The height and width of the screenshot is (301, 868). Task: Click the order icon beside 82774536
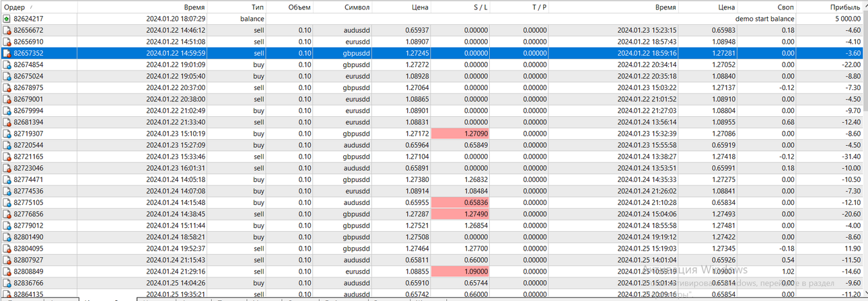(x=7, y=191)
